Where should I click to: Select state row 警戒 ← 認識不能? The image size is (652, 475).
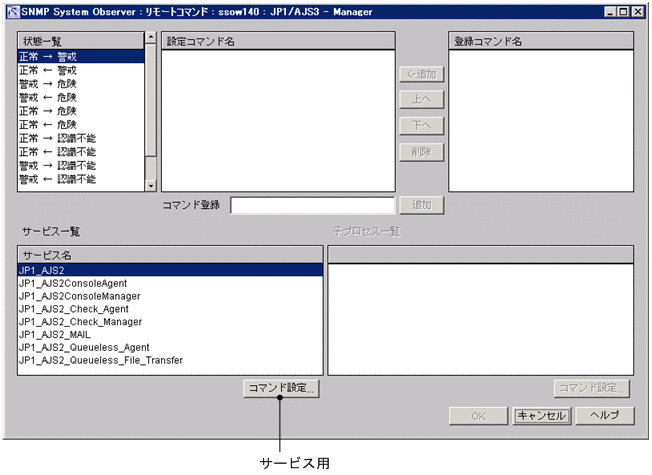point(81,179)
